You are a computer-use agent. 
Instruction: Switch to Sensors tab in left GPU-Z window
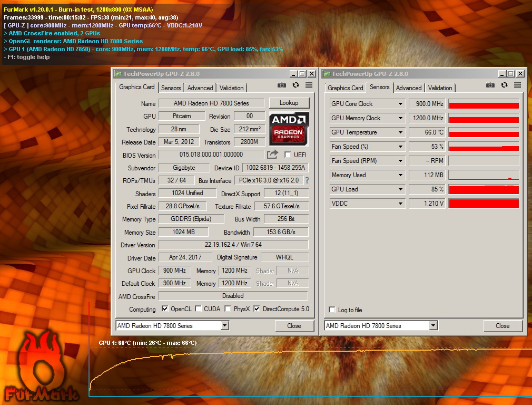(x=171, y=88)
